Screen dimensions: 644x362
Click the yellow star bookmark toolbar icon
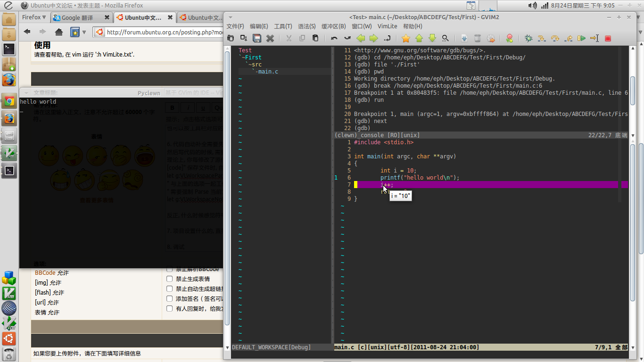point(406,38)
